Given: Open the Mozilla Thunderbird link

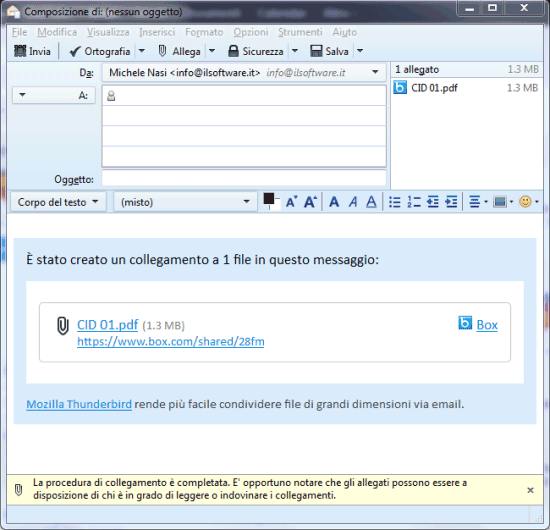Looking at the screenshot, I should tap(79, 404).
